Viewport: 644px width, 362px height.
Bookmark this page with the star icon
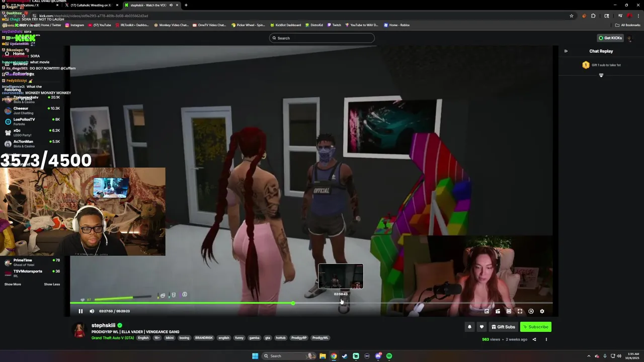click(572, 16)
